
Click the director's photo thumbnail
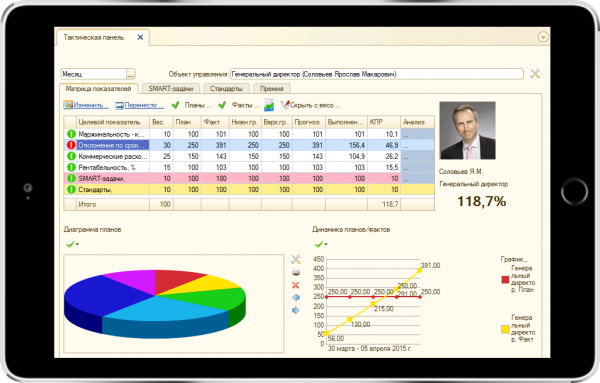[467, 130]
